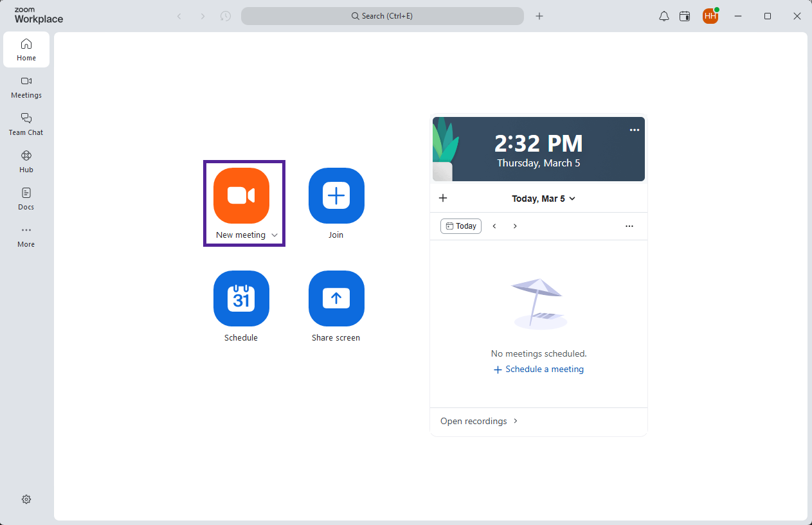Go to the Hub section

point(26,161)
